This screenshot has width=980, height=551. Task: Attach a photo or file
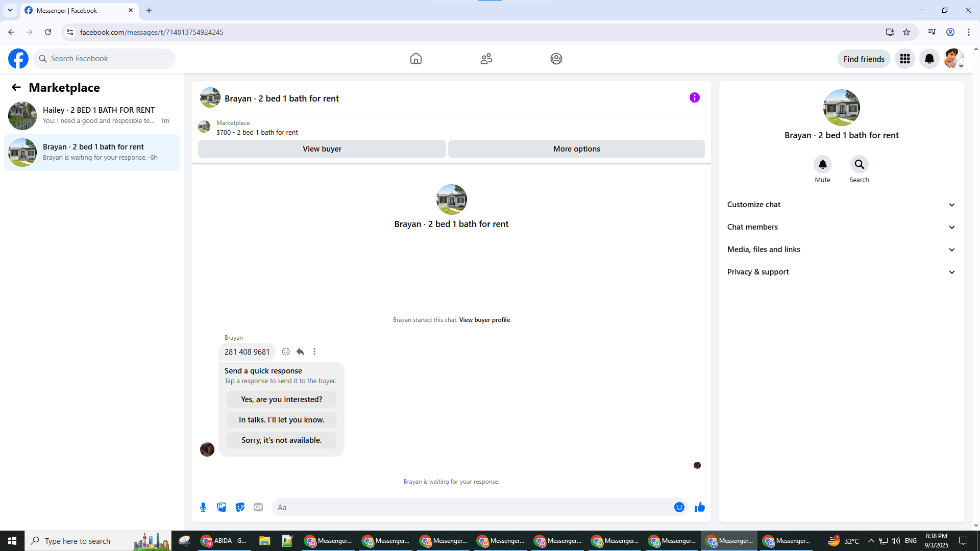click(x=222, y=507)
